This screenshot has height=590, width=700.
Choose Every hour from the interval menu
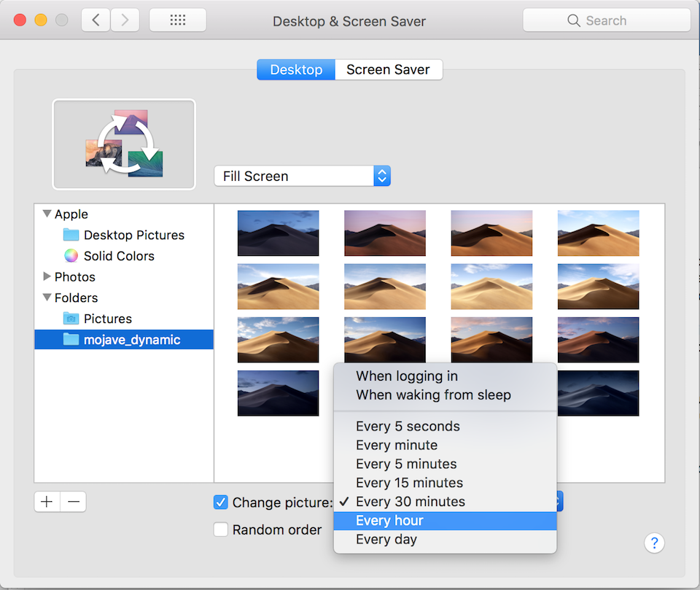[x=388, y=520]
